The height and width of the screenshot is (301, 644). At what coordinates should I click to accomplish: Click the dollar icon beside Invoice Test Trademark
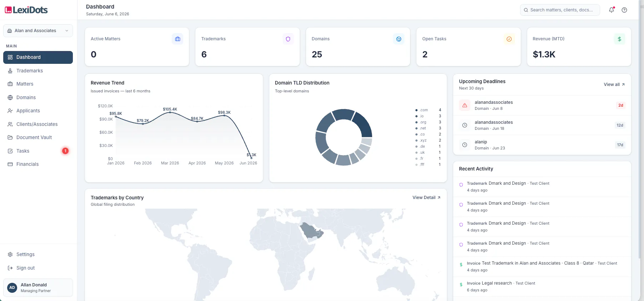click(x=461, y=265)
